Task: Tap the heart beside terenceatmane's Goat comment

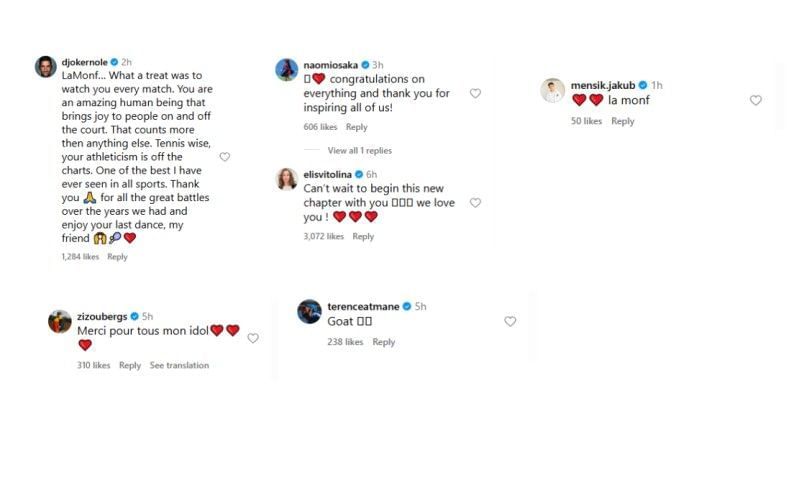Action: (x=510, y=321)
